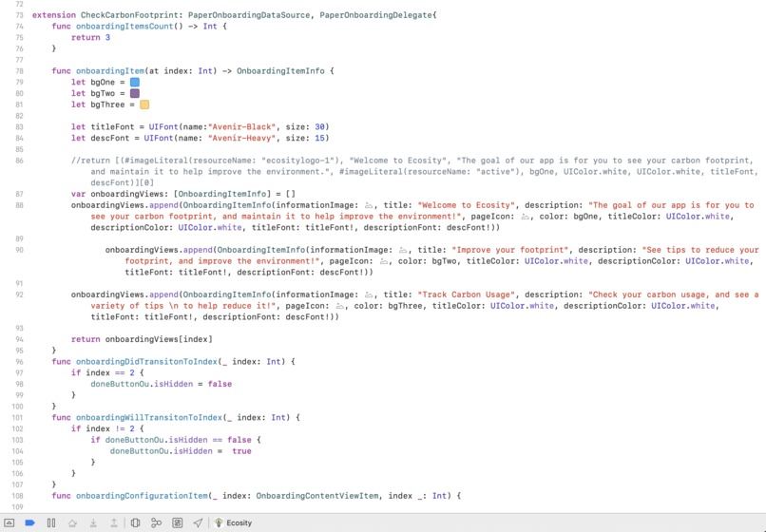The image size is (766, 532).
Task: Click the "Improve your footprint" title string
Action: 510,250
